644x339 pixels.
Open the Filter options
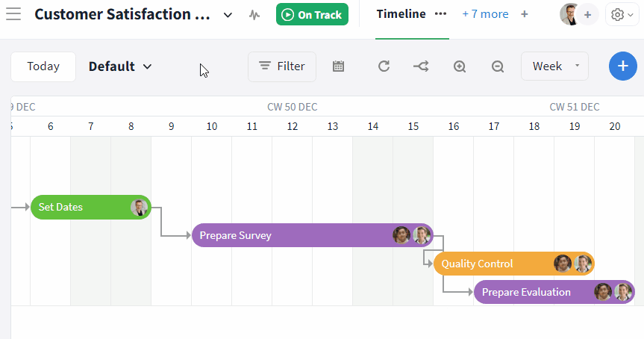click(x=282, y=66)
